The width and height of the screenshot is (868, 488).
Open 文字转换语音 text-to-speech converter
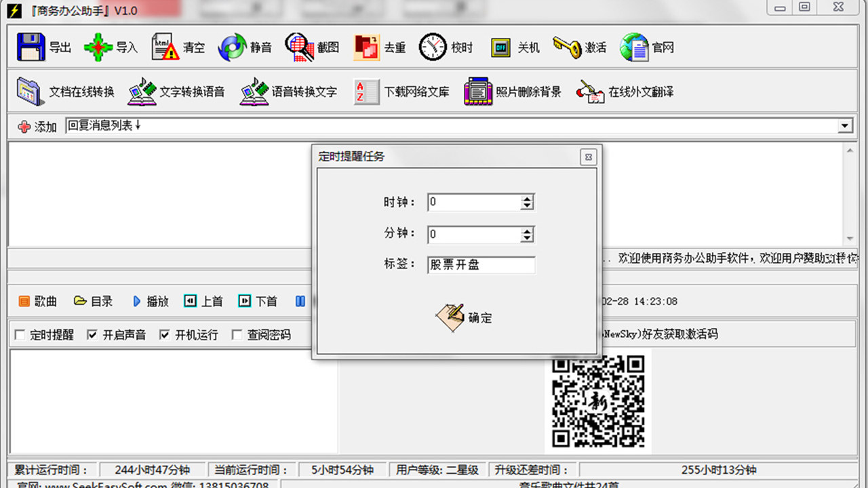(x=176, y=91)
